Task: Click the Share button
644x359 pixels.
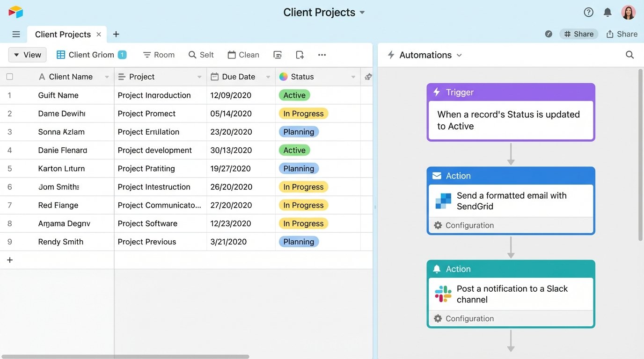Action: click(622, 34)
